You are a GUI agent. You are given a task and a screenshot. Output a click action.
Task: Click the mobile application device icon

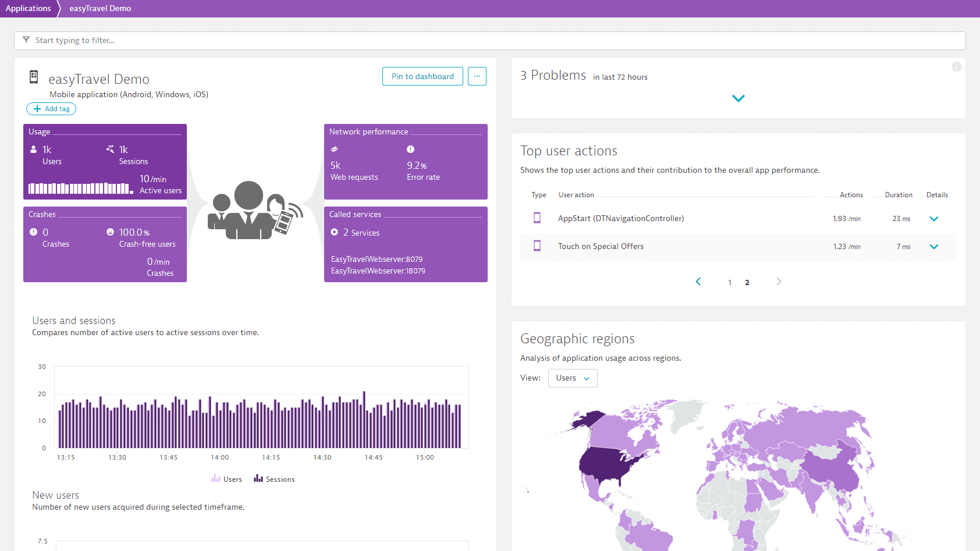[34, 77]
